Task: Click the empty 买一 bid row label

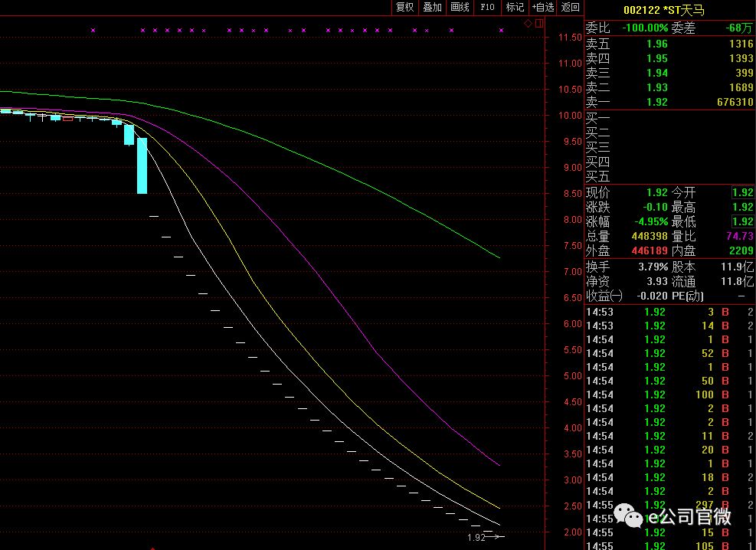Action: click(598, 118)
